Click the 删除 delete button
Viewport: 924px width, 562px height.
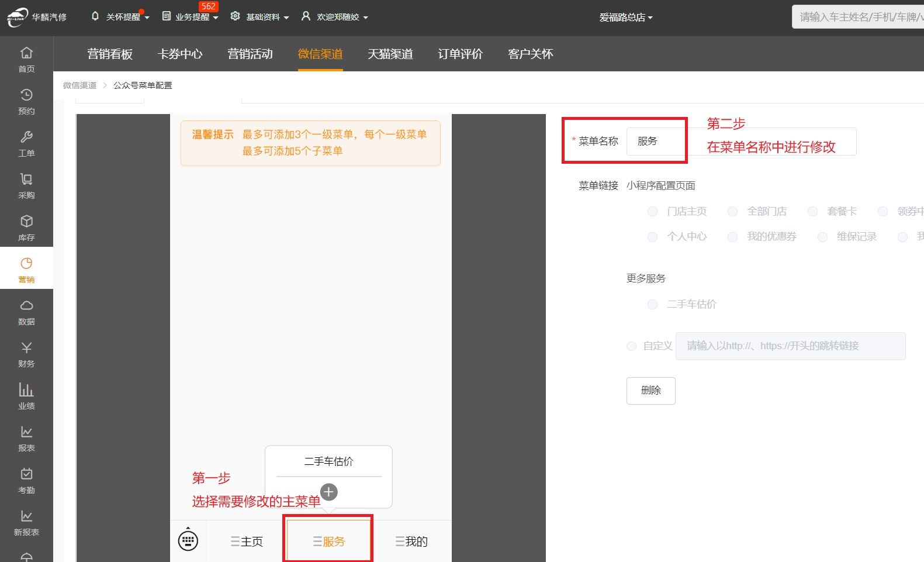(651, 391)
